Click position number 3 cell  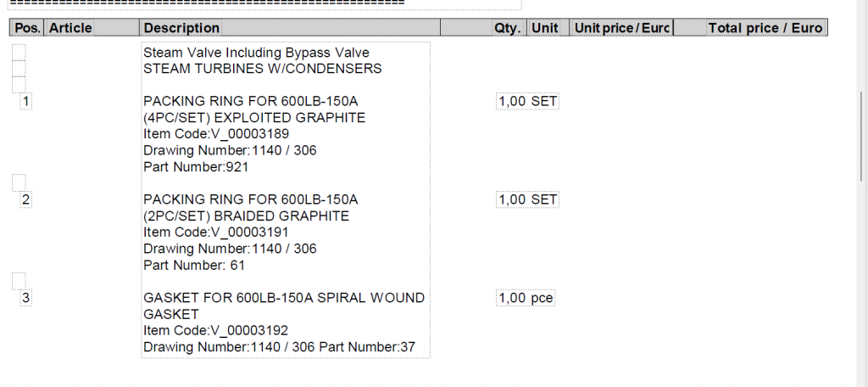(25, 298)
